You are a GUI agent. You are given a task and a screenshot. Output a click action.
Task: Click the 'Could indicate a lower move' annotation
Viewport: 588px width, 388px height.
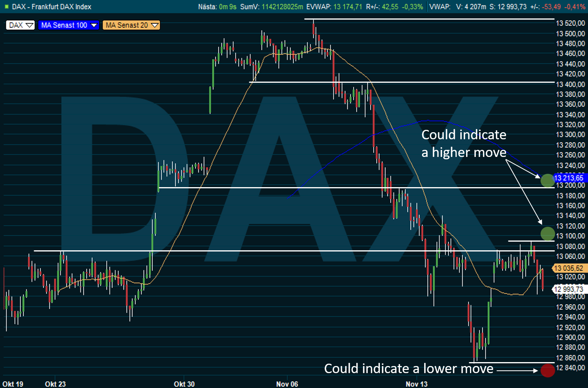coord(408,369)
